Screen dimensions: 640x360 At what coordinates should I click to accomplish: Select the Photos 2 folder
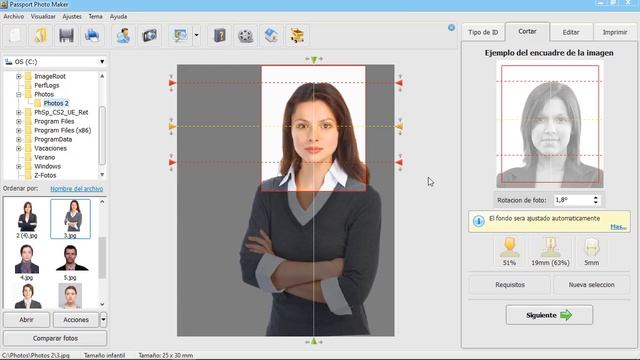click(x=56, y=103)
